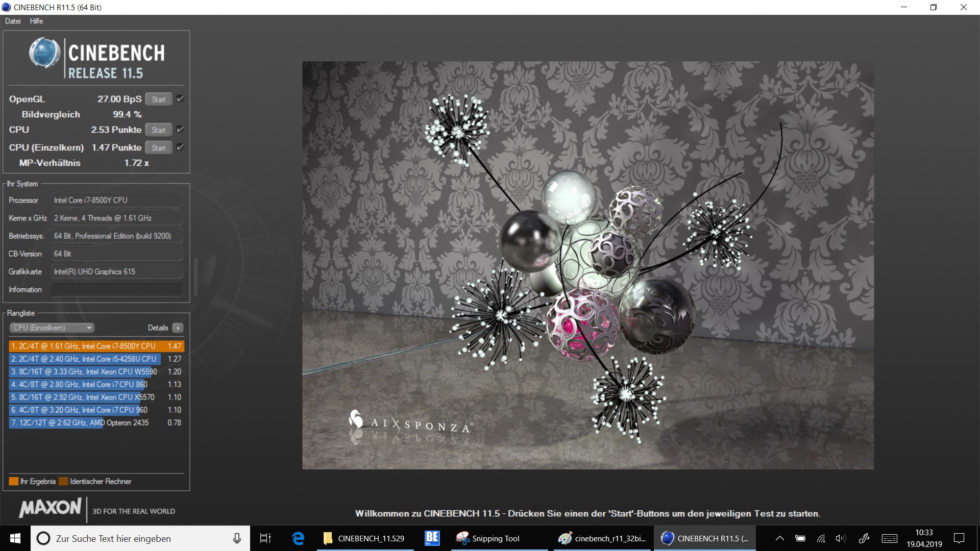Image resolution: width=980 pixels, height=551 pixels.
Task: Open Microsoft Edge from the taskbar
Action: tap(298, 538)
